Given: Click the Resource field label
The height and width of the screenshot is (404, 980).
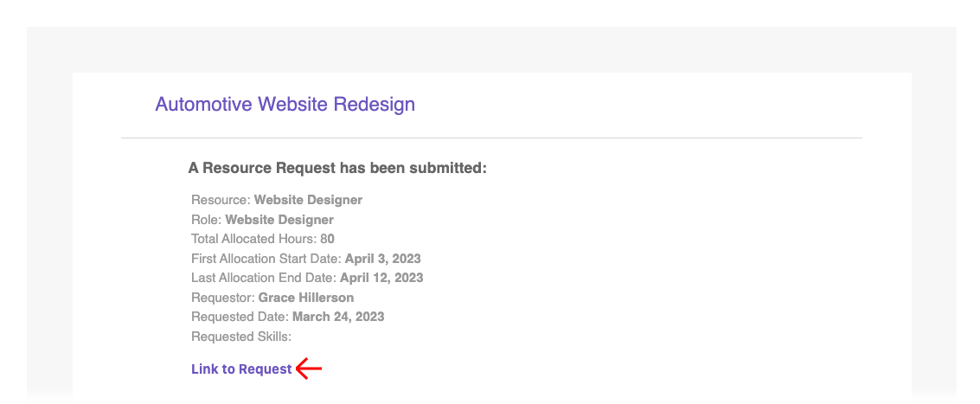Looking at the screenshot, I should tap(221, 200).
